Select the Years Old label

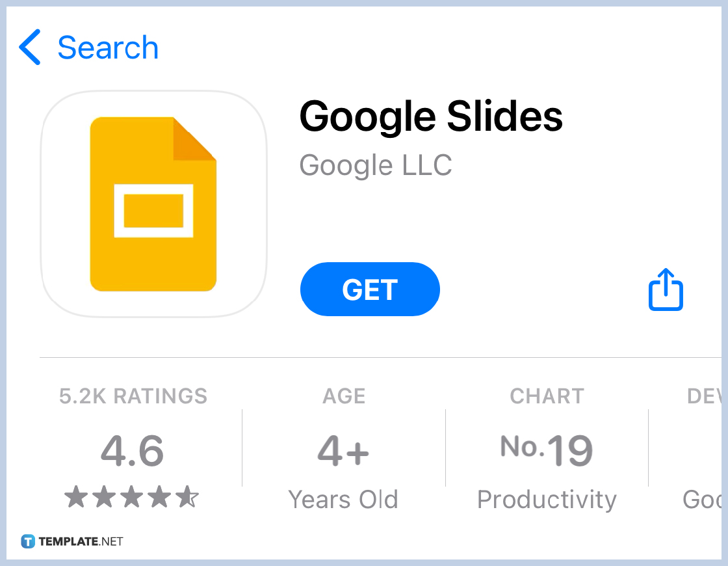[343, 500]
